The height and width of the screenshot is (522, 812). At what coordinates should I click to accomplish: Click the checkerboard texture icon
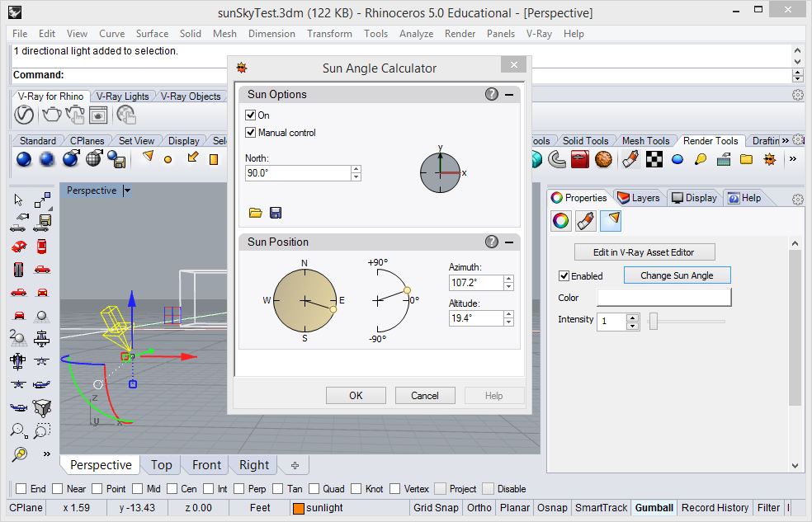click(x=654, y=159)
